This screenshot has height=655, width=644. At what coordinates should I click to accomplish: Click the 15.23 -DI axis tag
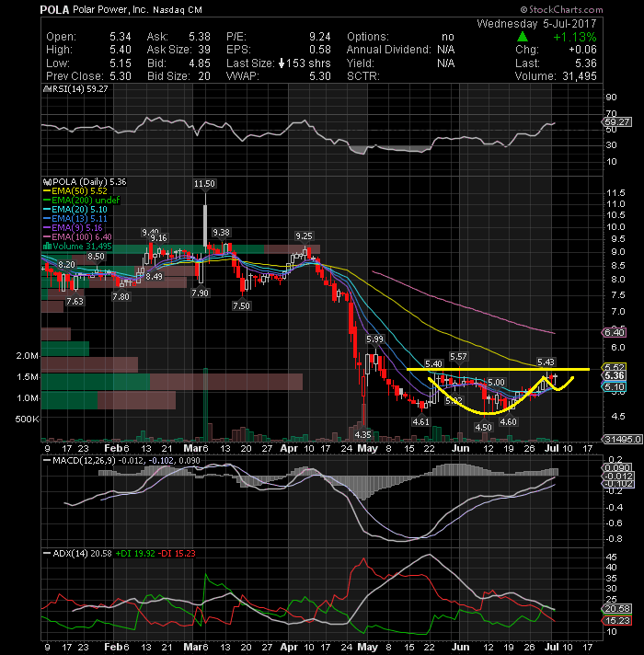[616, 621]
